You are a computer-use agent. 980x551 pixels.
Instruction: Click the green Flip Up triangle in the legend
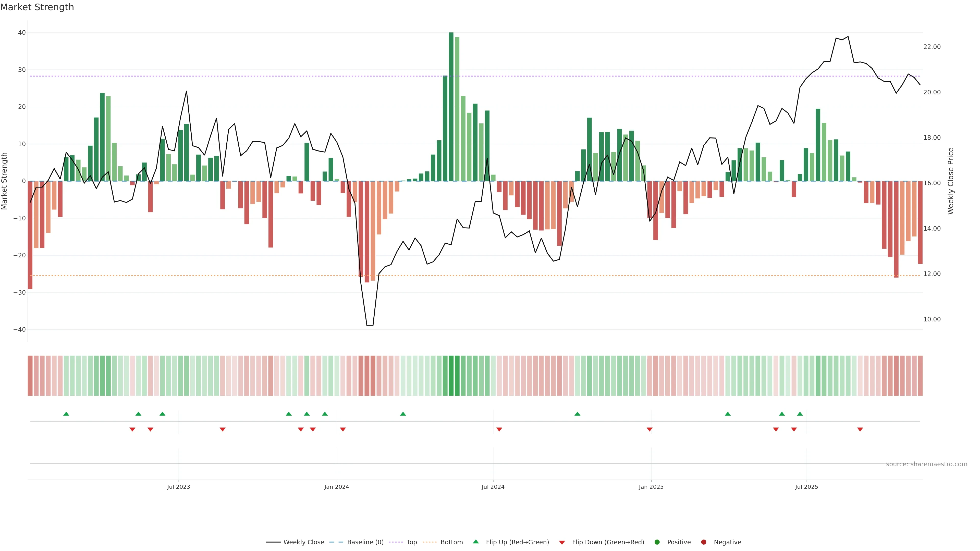coord(475,542)
